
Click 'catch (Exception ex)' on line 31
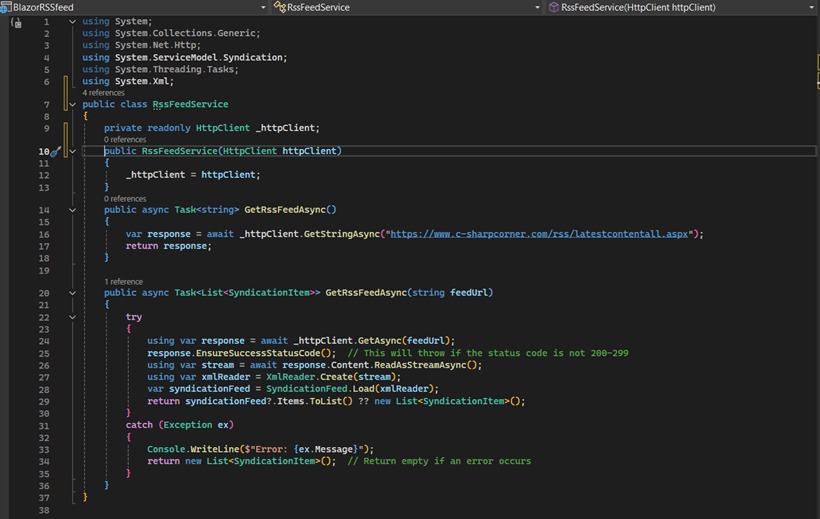coord(179,425)
